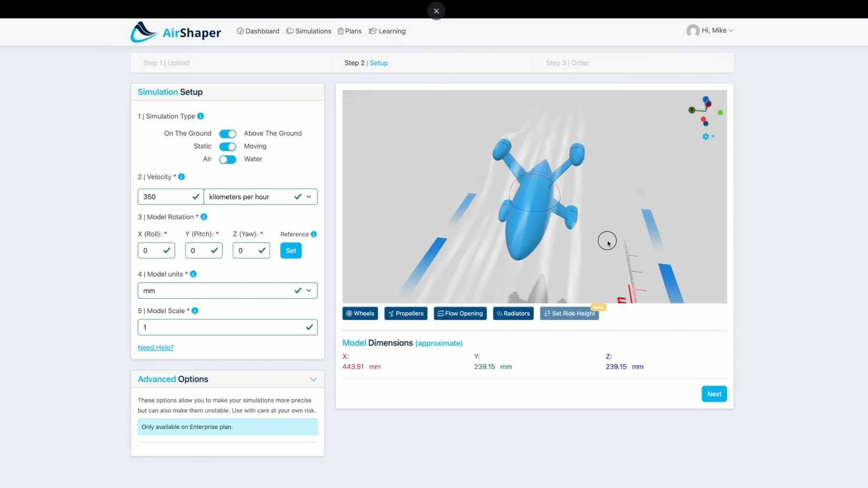Click the Flow Opening button
Viewport: 868px width, 488px height.
pyautogui.click(x=460, y=313)
